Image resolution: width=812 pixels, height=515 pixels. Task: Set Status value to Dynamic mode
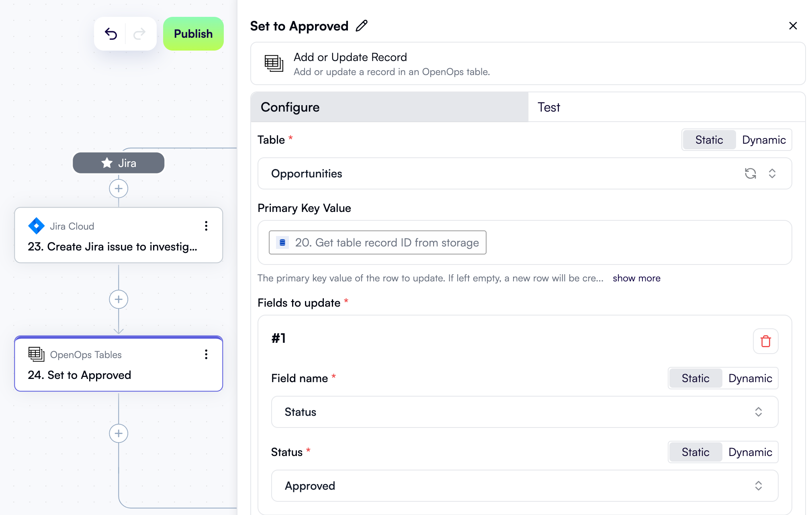750,452
